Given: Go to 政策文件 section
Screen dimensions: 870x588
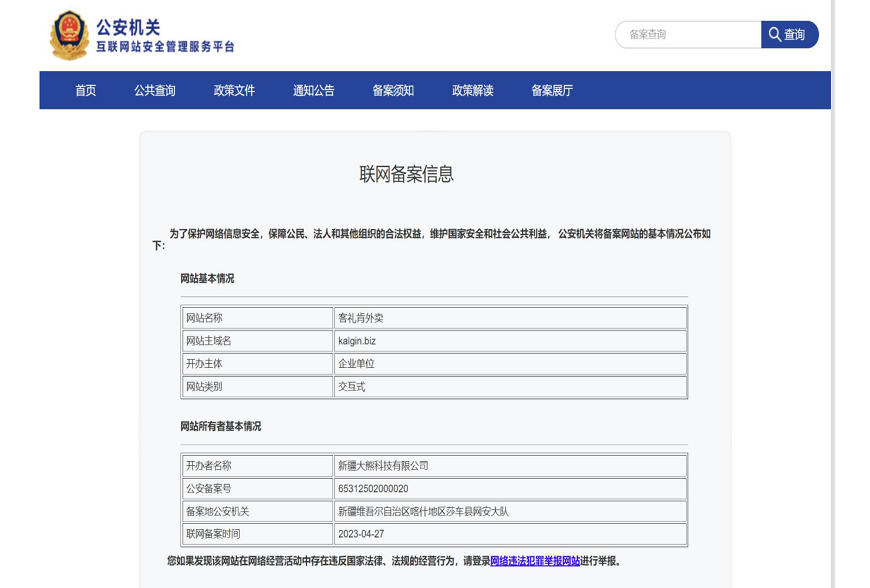Looking at the screenshot, I should pyautogui.click(x=234, y=90).
